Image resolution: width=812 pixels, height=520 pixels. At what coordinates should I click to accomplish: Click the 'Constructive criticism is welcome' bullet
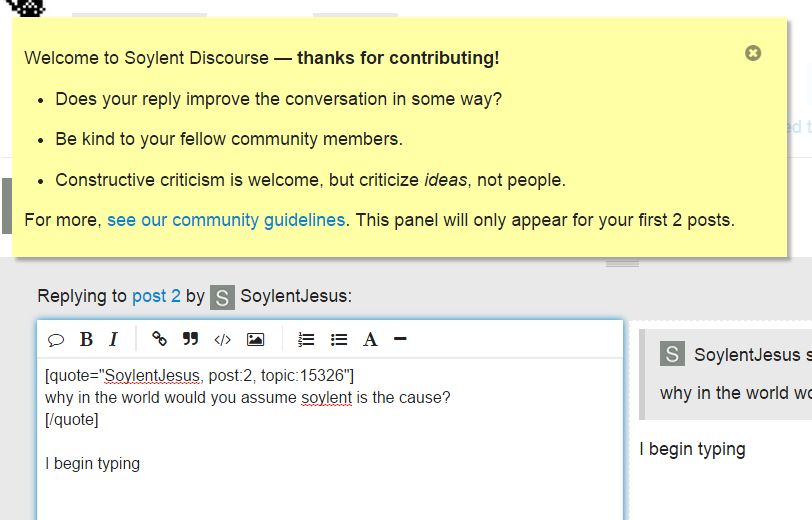coord(311,180)
